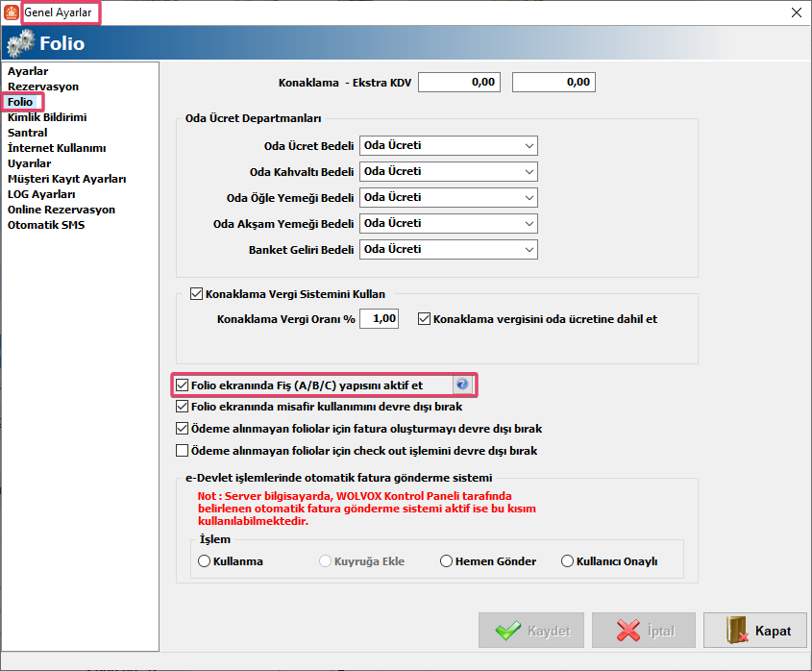Select the Kullanma radio option

[204, 561]
